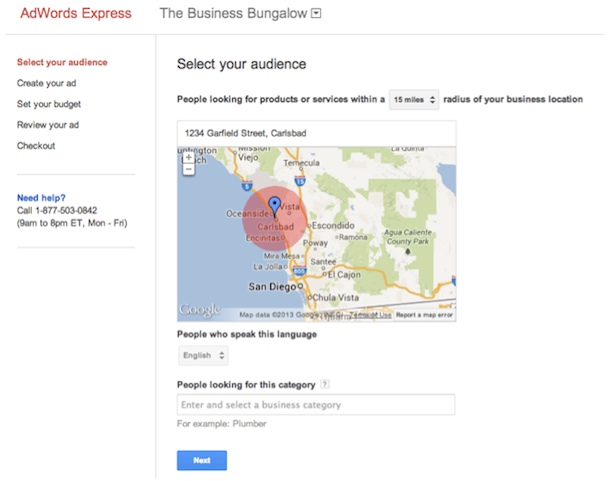Click Interstate 5 shield on map
Screen dimensions: 611x481
coord(247,186)
